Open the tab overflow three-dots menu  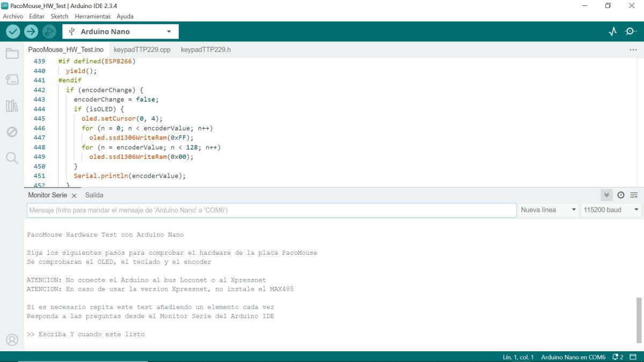click(633, 50)
